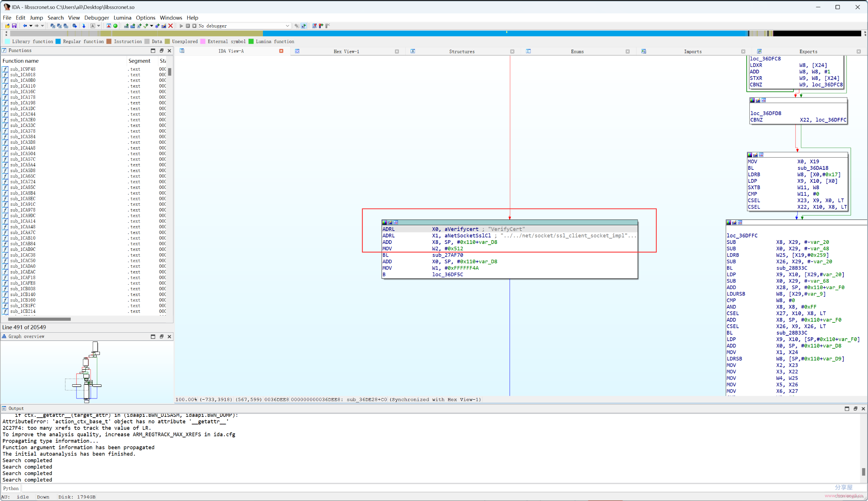
Task: Click the Graph overview thumbnail
Action: pyautogui.click(x=87, y=372)
